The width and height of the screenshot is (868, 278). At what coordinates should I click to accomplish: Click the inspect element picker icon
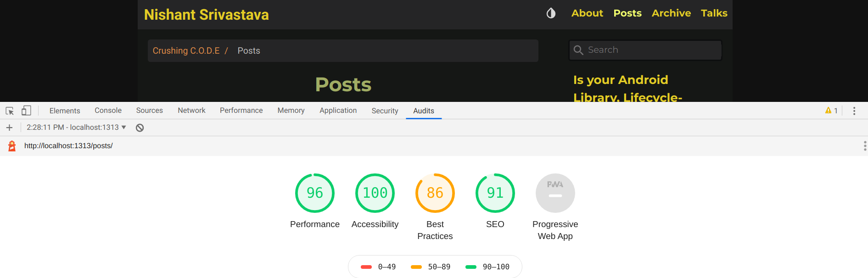(10, 111)
